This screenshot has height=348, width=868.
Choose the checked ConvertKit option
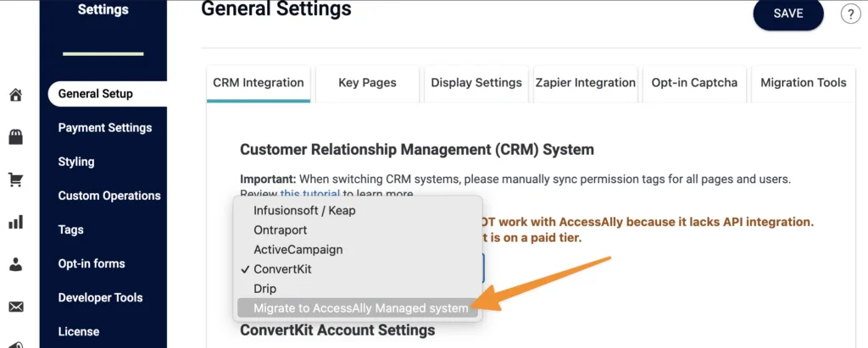pos(357,269)
